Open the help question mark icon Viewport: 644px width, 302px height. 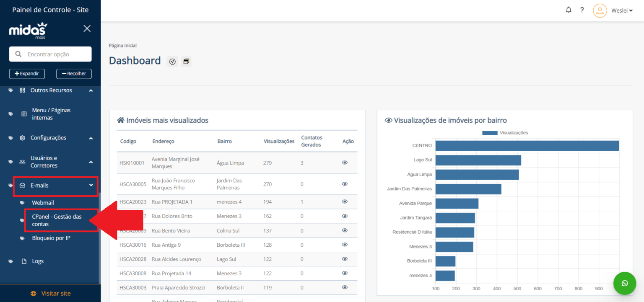pos(582,10)
